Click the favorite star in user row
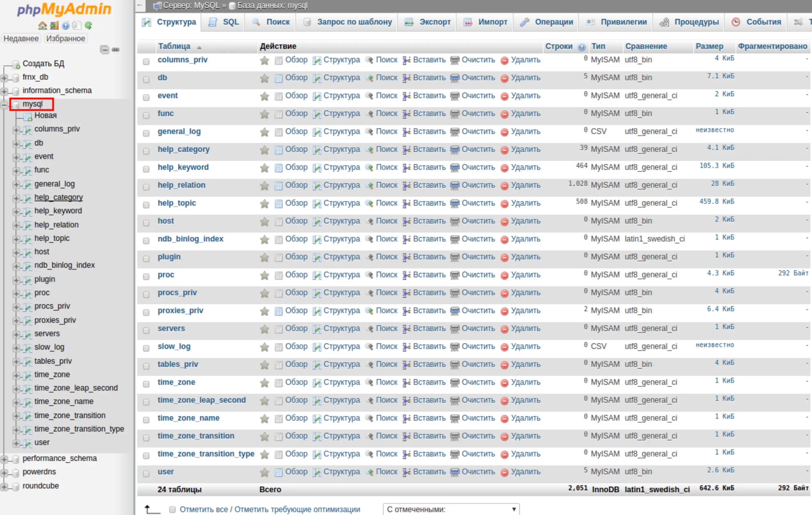Viewport: 812px width, 515px height. (264, 472)
